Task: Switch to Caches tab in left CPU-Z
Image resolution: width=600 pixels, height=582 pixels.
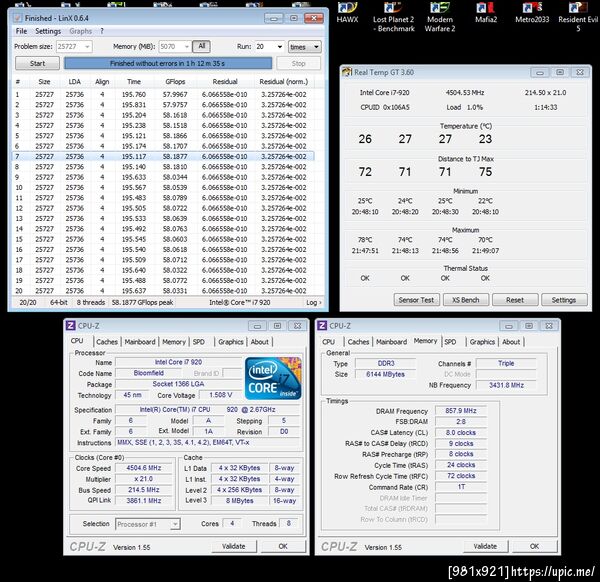Action: pos(107,342)
